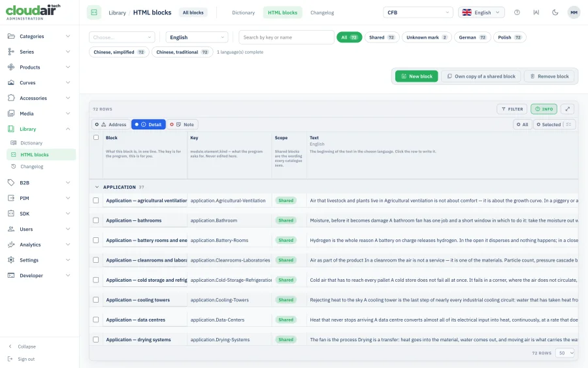This screenshot has width=588, height=368.
Task: Select the Address view radio option
Action: click(x=111, y=125)
